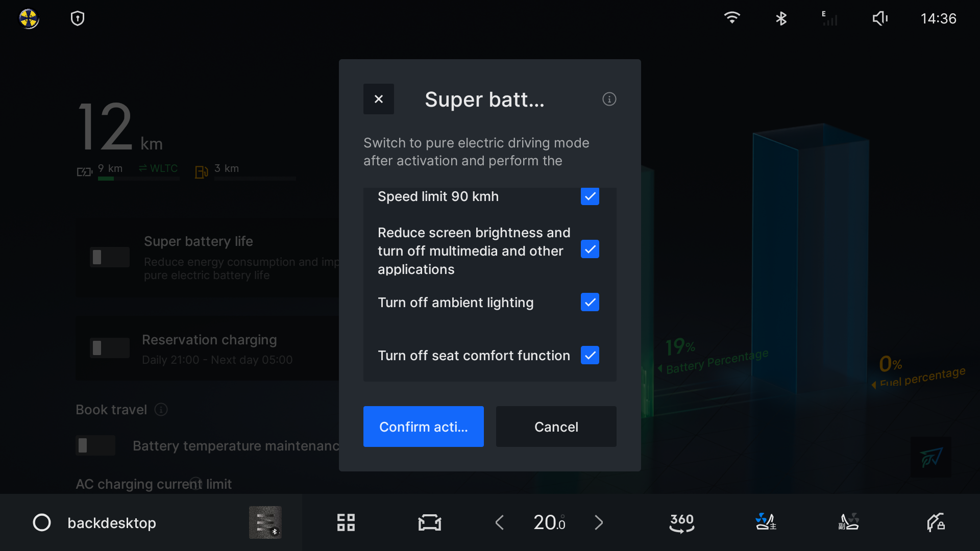Increase temperature with right chevron
This screenshot has height=551, width=980.
tap(599, 522)
